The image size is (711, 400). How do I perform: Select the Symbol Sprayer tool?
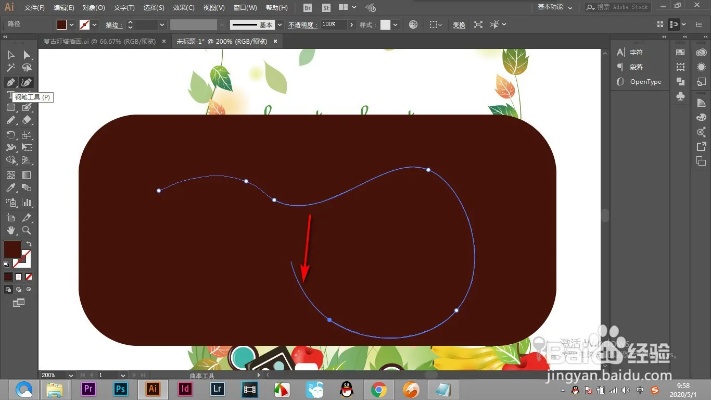(x=11, y=203)
